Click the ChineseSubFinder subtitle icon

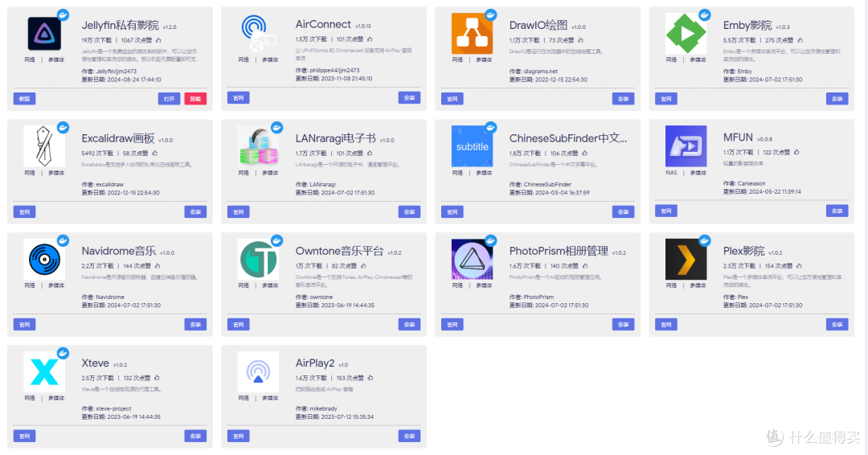coord(472,146)
